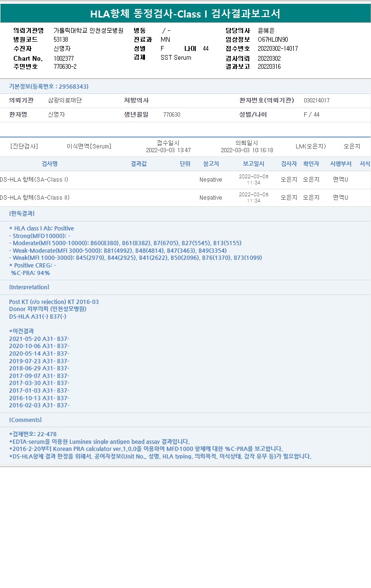This screenshot has height=588, width=371.
Task: Click the 참고치 column header
Action: 211,164
